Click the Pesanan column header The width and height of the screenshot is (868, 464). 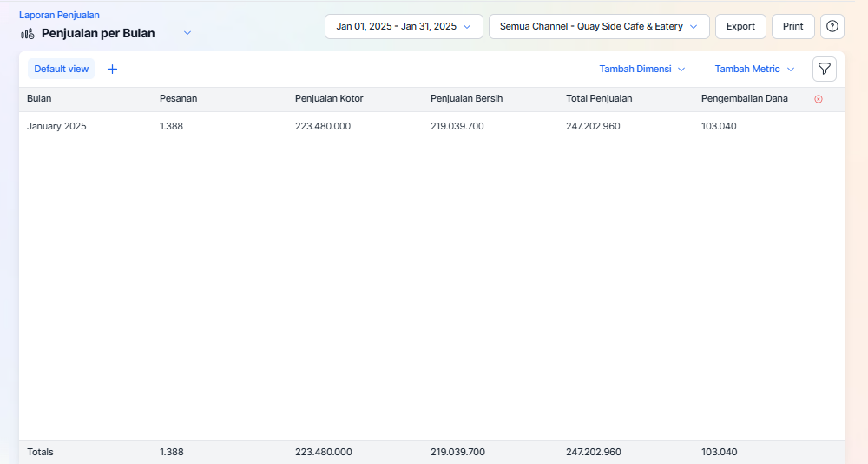pyautogui.click(x=178, y=98)
